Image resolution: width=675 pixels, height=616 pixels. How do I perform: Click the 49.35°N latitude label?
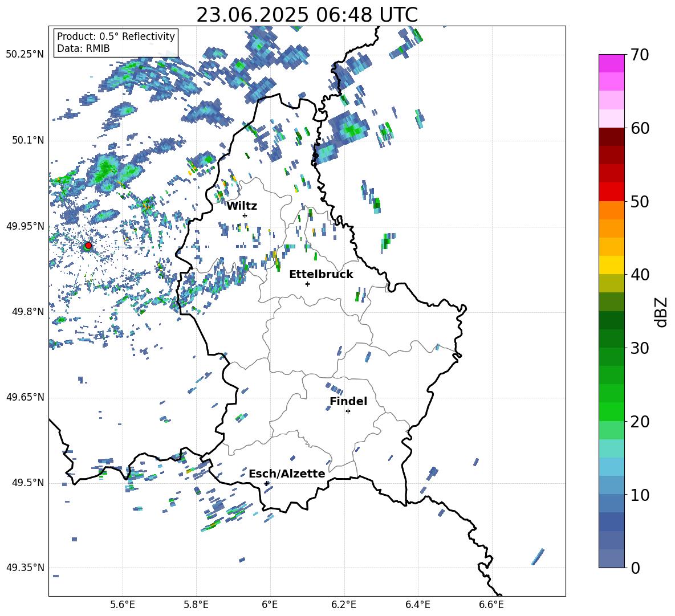(x=25, y=568)
